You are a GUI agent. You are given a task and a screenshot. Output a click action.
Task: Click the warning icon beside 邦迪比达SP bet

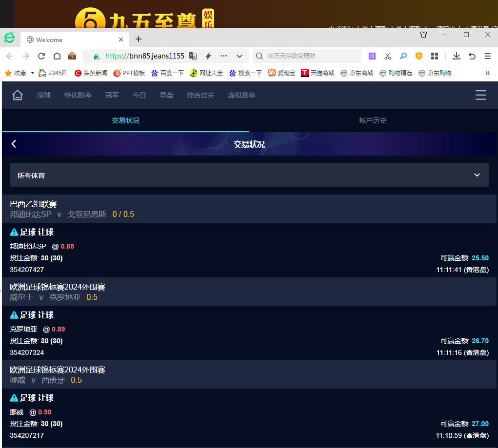point(14,233)
